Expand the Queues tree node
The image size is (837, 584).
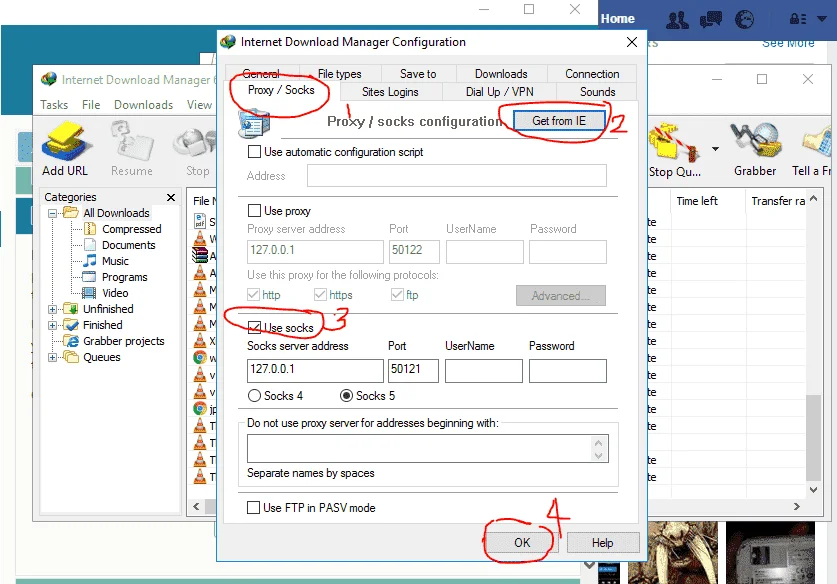52,358
